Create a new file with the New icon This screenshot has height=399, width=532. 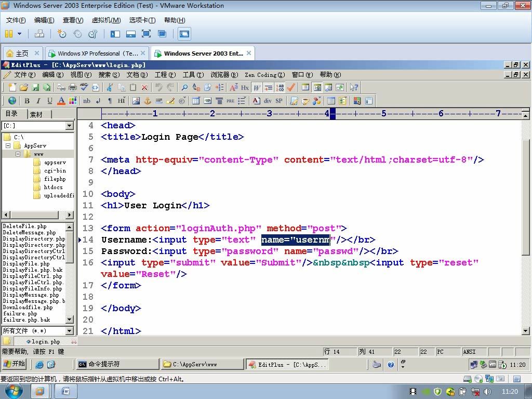tap(12, 87)
